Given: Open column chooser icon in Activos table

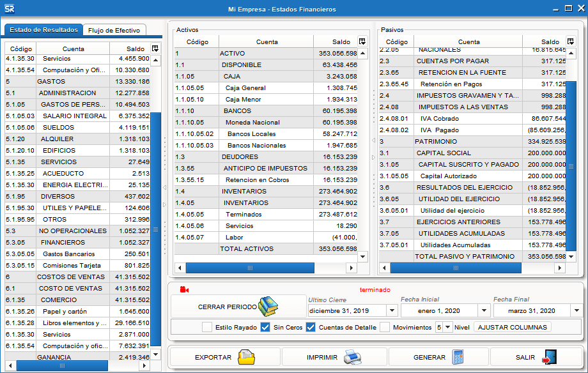Looking at the screenshot, I should (x=362, y=42).
